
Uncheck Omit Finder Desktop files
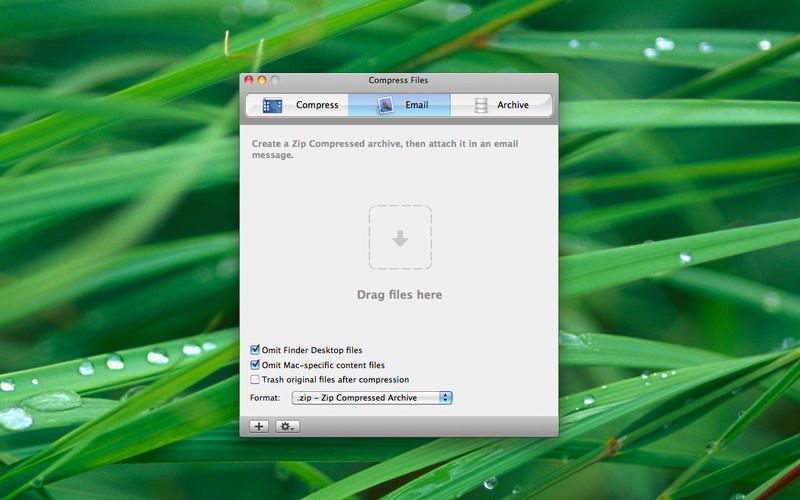[x=255, y=351]
